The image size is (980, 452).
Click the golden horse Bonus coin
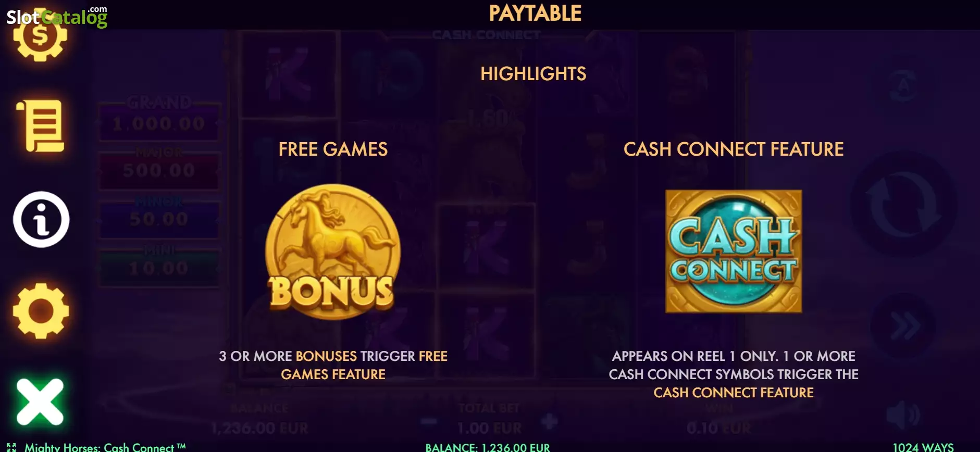[x=333, y=252]
